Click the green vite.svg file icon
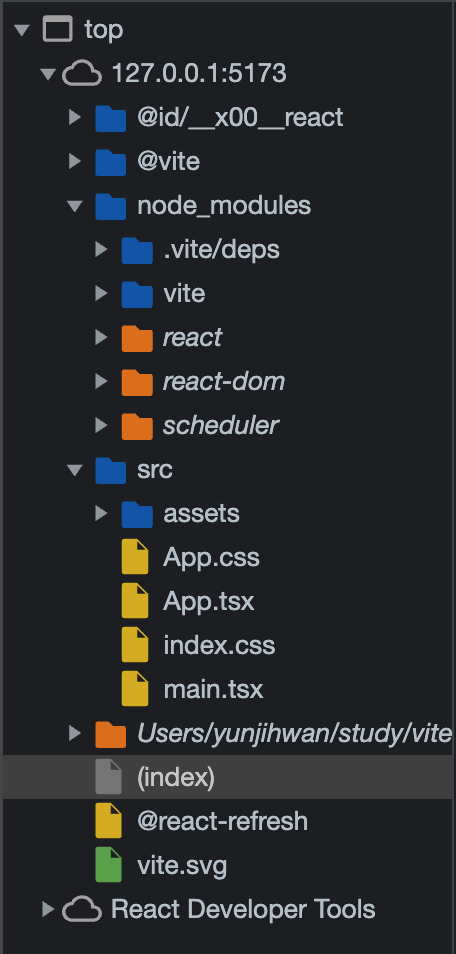Viewport: 456px width, 954px height. (x=108, y=865)
